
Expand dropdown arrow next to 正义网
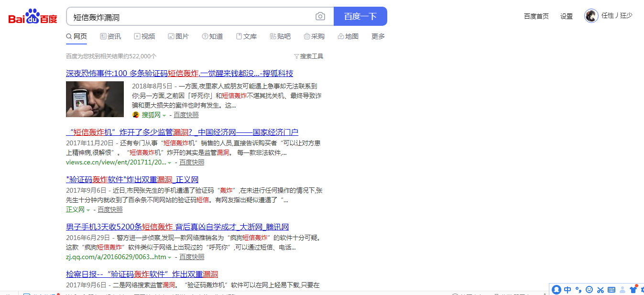[88, 210]
